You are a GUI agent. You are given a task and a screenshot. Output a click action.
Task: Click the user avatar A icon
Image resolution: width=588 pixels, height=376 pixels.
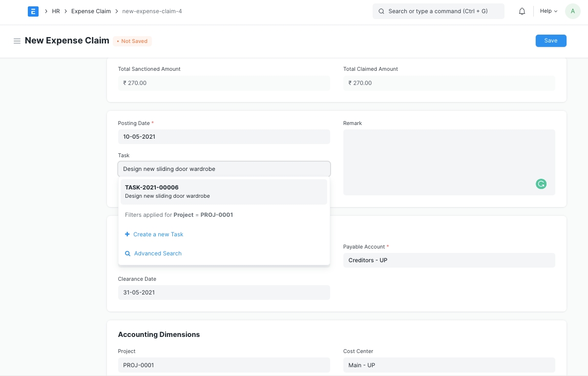coord(572,11)
